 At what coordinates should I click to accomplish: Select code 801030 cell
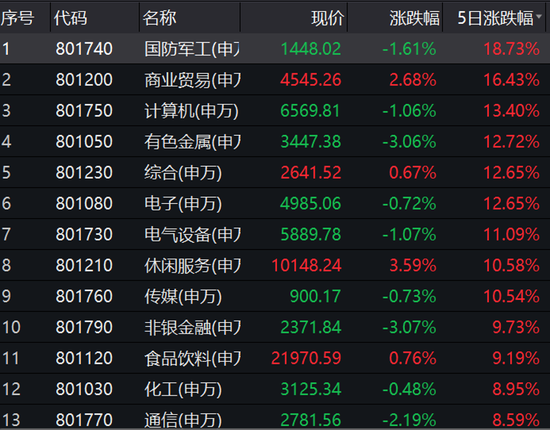[84, 388]
